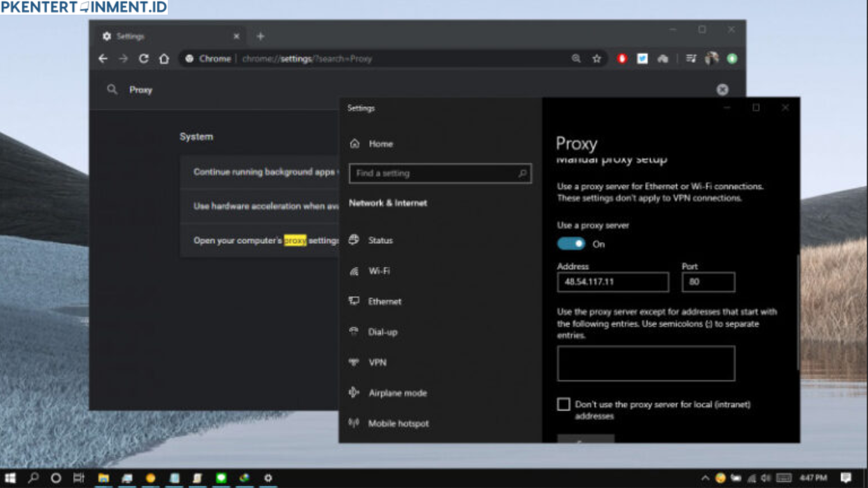The image size is (868, 488).
Task: Click 'Open your computer's proxy settings'
Action: click(x=260, y=240)
